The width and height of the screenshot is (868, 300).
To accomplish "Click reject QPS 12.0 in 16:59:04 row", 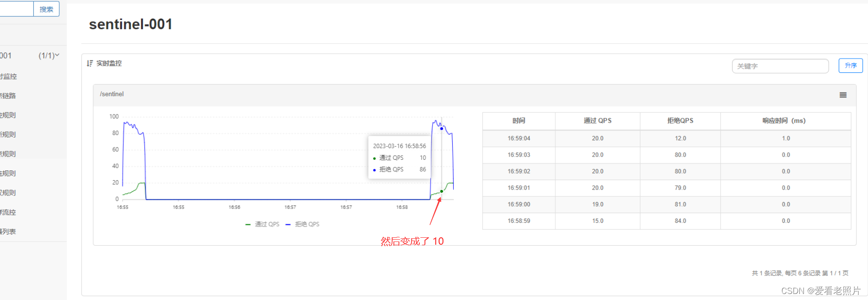I will (x=680, y=138).
